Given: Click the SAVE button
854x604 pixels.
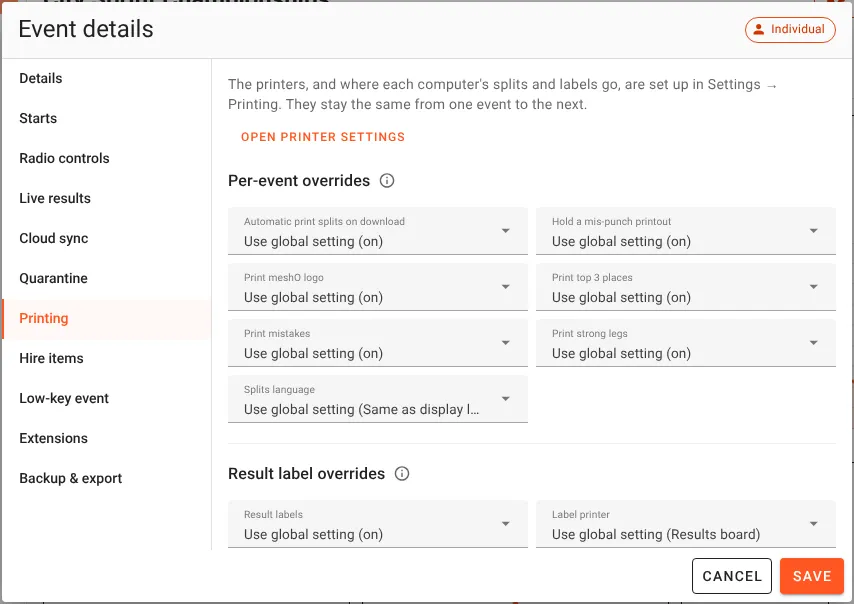Looking at the screenshot, I should [x=812, y=576].
